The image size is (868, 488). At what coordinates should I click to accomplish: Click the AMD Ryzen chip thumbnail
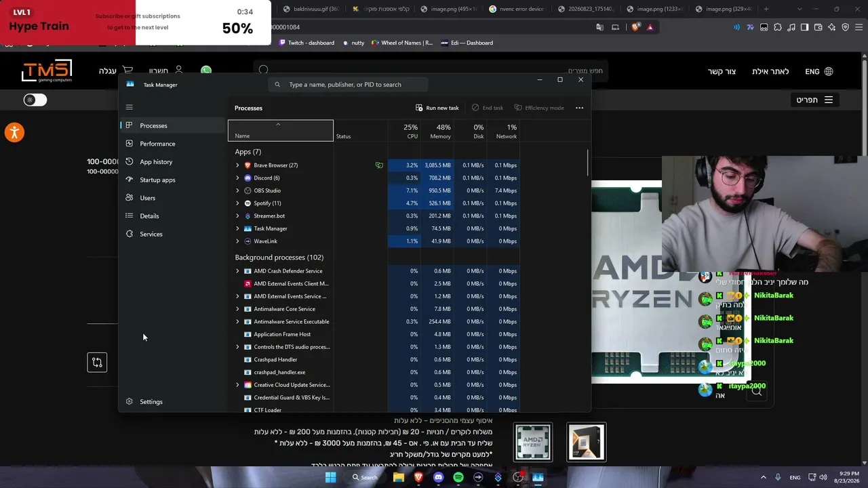coord(533,442)
